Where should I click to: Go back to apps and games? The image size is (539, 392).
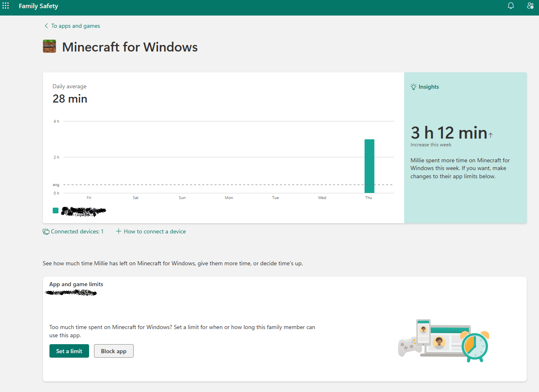[x=75, y=25]
